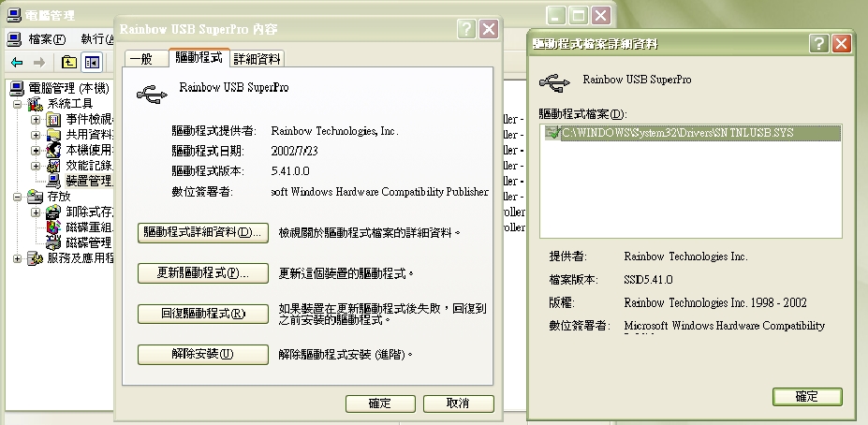Click the help question button of driver file details
The width and height of the screenshot is (868, 425).
pos(818,43)
